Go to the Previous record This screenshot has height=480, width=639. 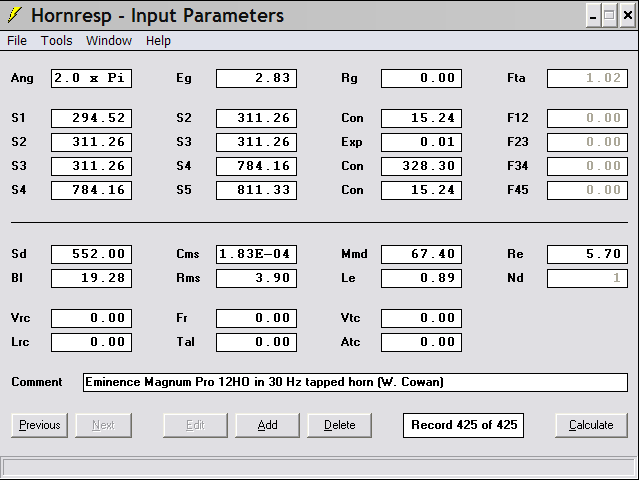point(40,425)
